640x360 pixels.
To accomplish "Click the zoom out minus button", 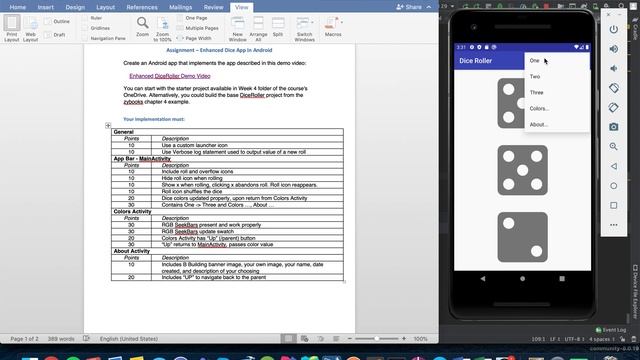I will (350, 339).
